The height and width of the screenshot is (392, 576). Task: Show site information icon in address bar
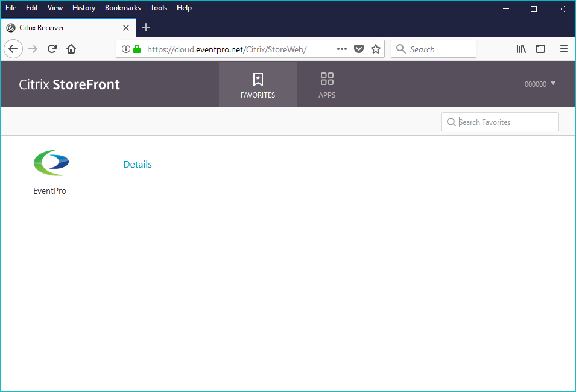click(x=125, y=49)
